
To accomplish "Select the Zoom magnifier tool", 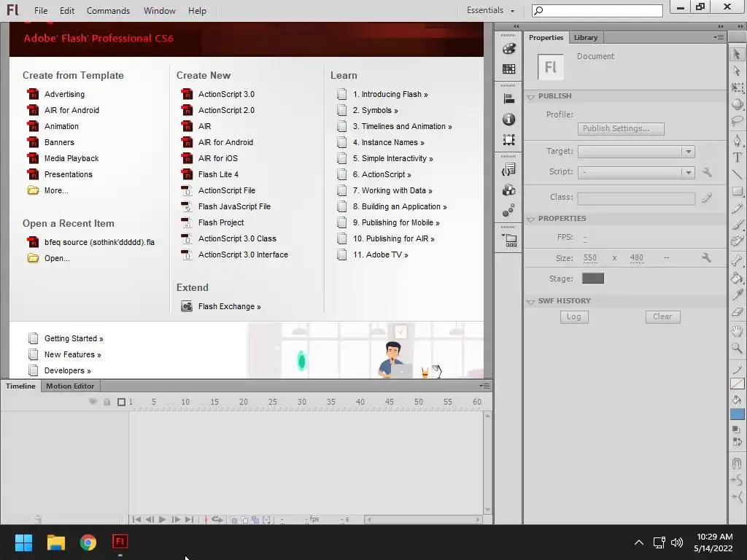I will [737, 348].
